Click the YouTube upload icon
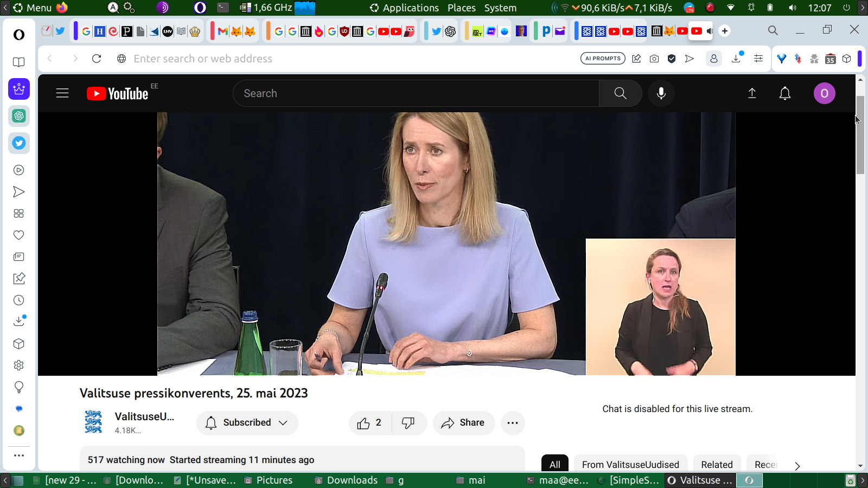This screenshot has width=868, height=488. [752, 93]
